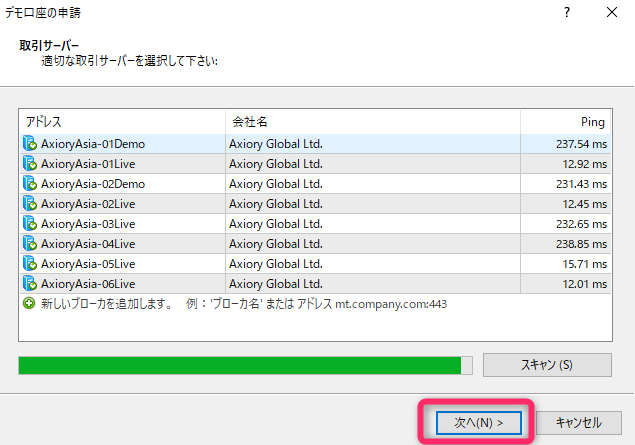Click Axiory Global Ltd. in the AxioryAsia-01Demo row
The height and width of the screenshot is (445, 635).
click(276, 144)
